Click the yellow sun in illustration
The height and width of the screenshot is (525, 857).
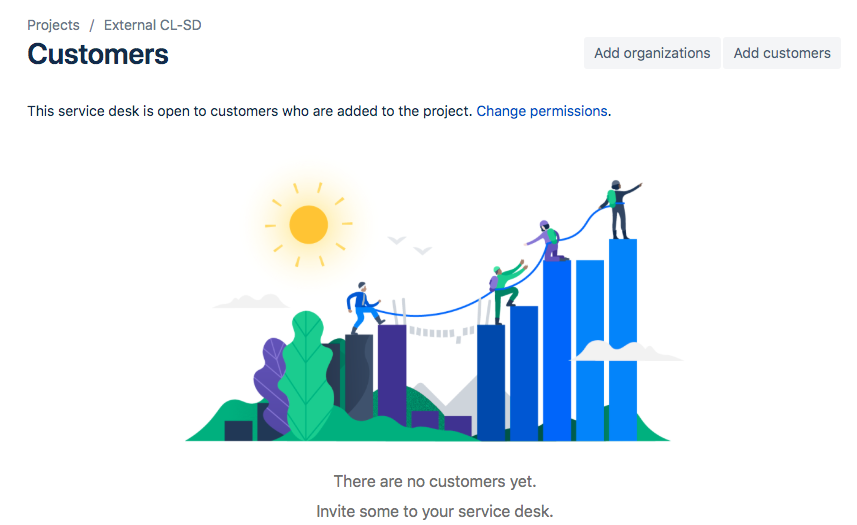pyautogui.click(x=308, y=225)
